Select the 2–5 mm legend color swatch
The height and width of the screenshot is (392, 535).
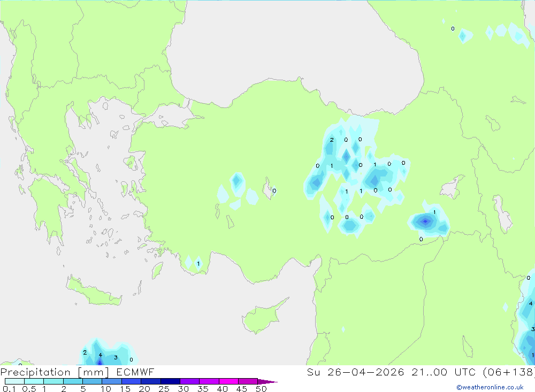point(73,381)
